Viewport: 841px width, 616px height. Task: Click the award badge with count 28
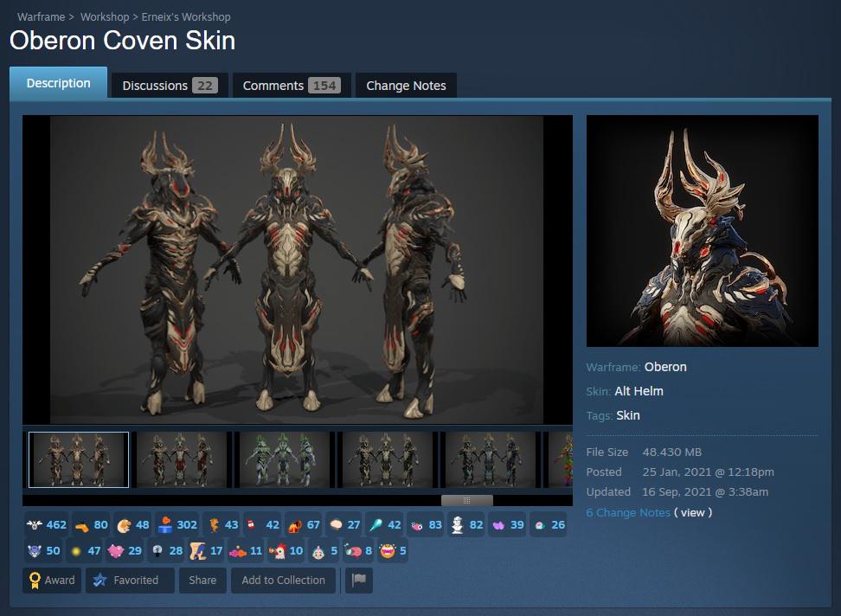tap(166, 550)
